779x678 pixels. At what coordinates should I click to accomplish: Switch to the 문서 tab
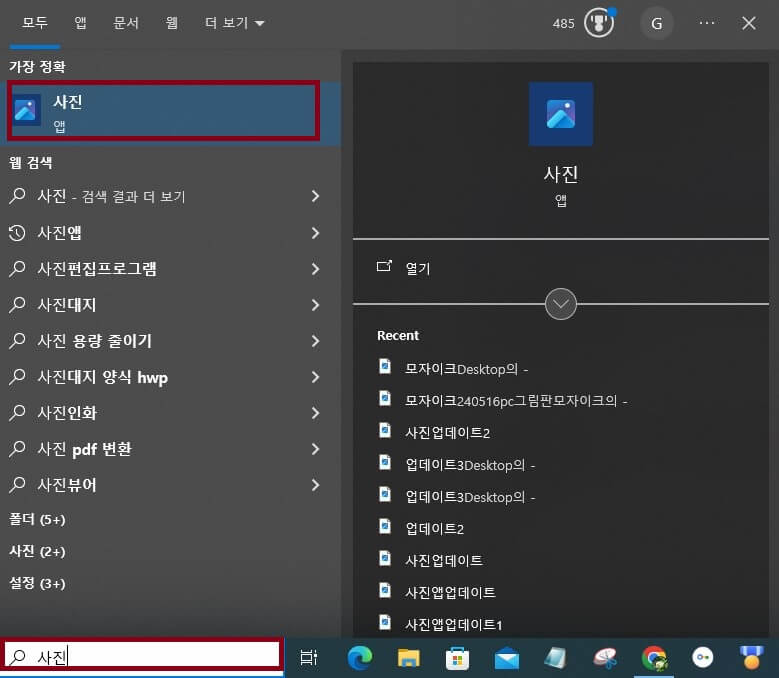click(126, 23)
